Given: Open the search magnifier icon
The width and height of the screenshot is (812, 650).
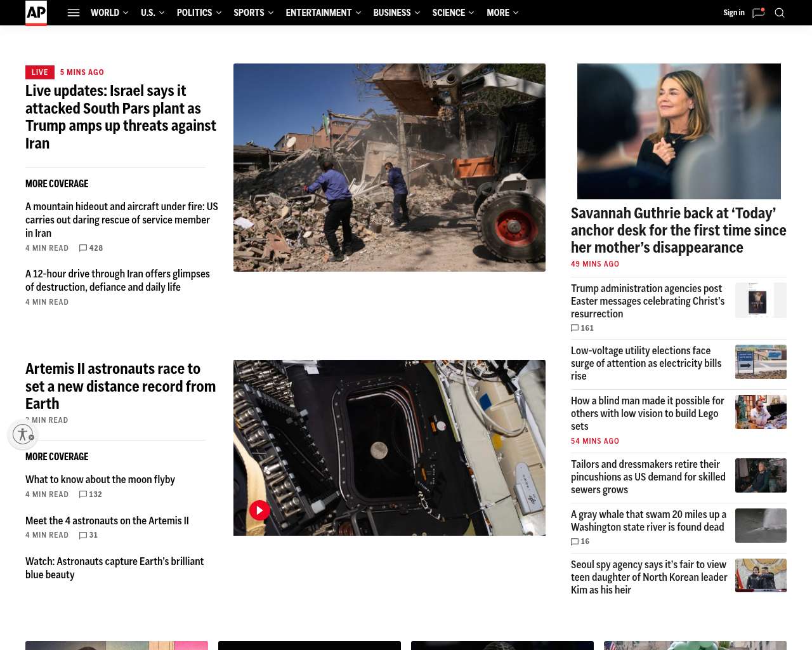Looking at the screenshot, I should pyautogui.click(x=780, y=13).
